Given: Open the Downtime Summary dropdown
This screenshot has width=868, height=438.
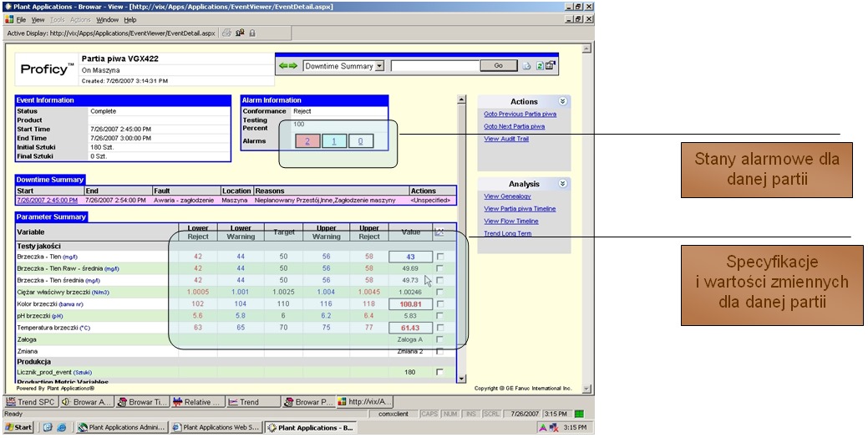Looking at the screenshot, I should tap(379, 66).
